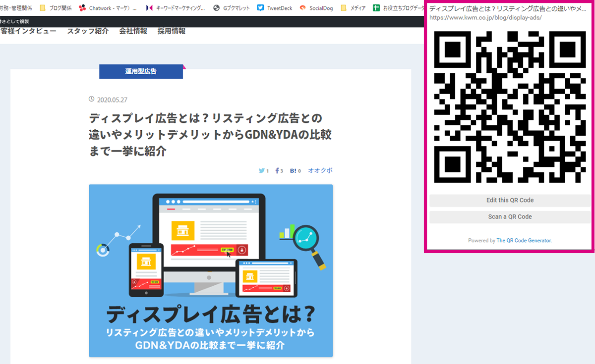595x364 pixels.
Task: Click the kwm.co.jp display-ads URL text
Action: [485, 17]
